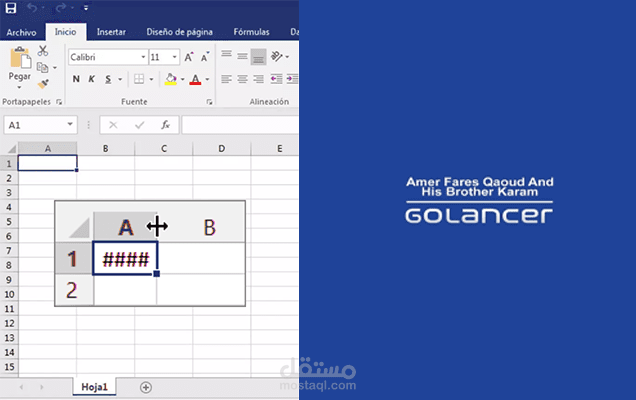The height and width of the screenshot is (400, 636).
Task: Click the Enter checkmark in formula bar
Action: 140,125
